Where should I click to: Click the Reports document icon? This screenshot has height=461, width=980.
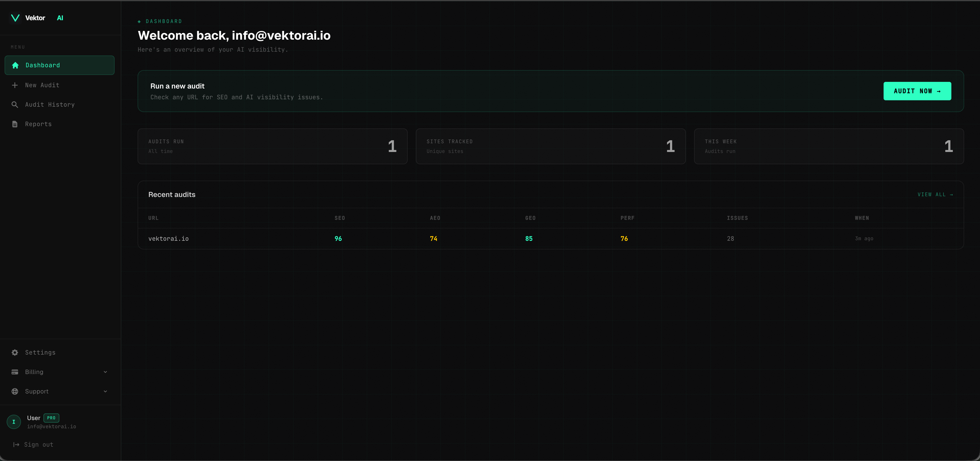[x=15, y=124]
